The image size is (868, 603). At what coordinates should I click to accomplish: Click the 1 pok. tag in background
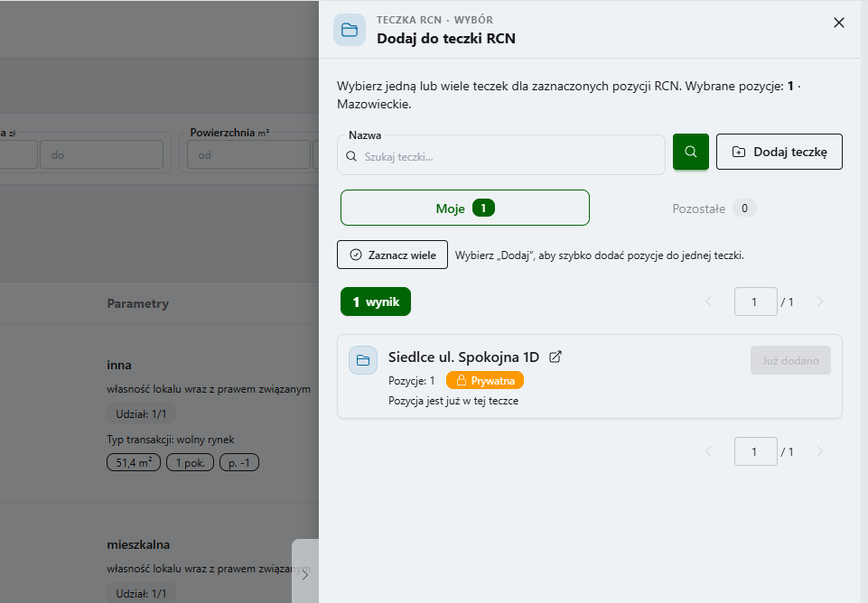[x=191, y=462]
